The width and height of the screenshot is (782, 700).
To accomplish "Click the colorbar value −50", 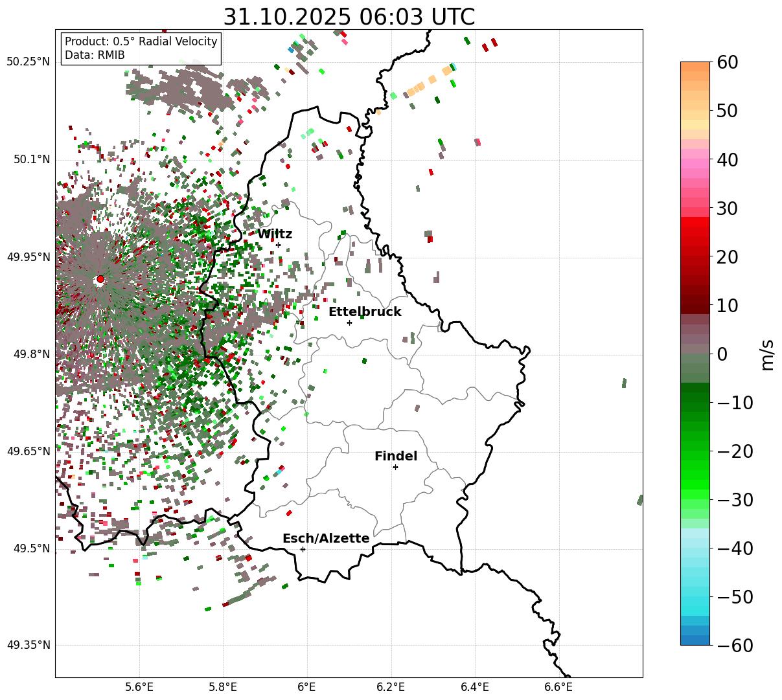I will 735,597.
